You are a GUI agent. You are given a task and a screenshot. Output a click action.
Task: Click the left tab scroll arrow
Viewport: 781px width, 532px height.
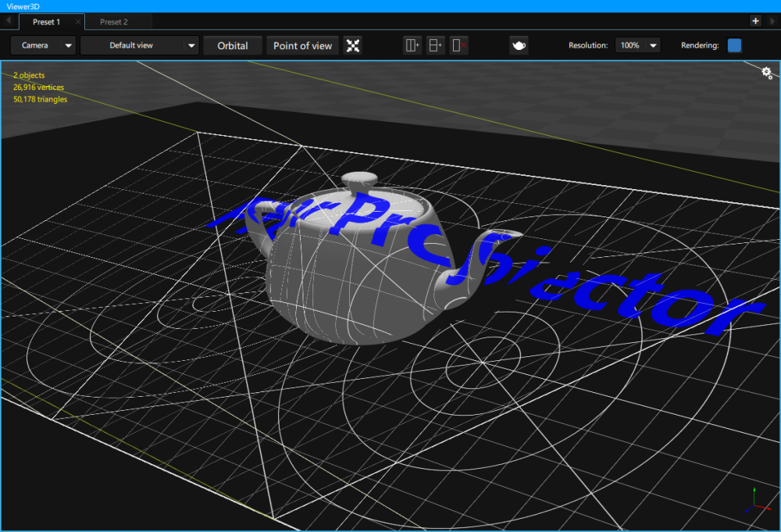coord(7,21)
